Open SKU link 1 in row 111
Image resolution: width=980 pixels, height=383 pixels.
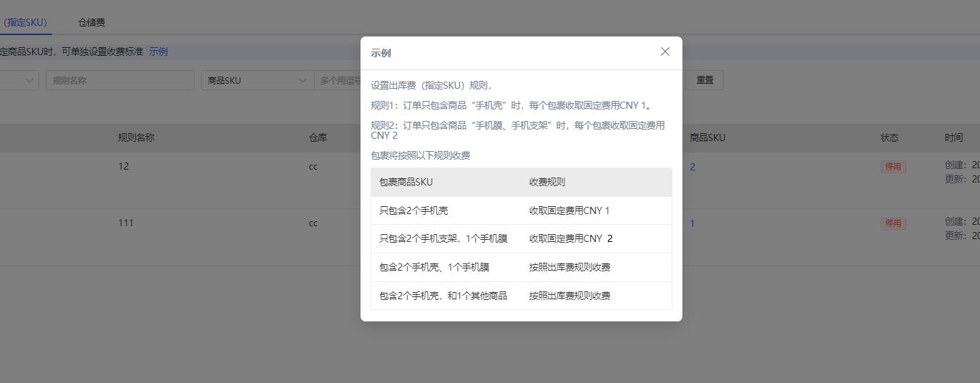692,223
